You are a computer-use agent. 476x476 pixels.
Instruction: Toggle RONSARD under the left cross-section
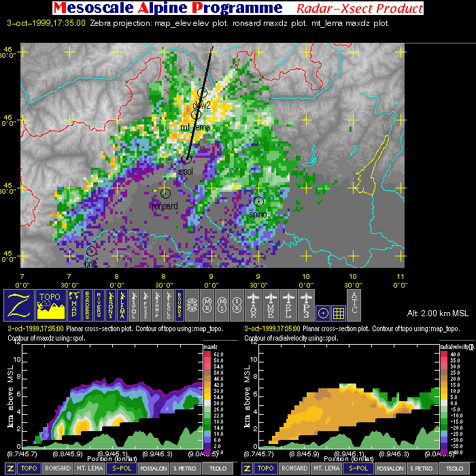coord(58,469)
